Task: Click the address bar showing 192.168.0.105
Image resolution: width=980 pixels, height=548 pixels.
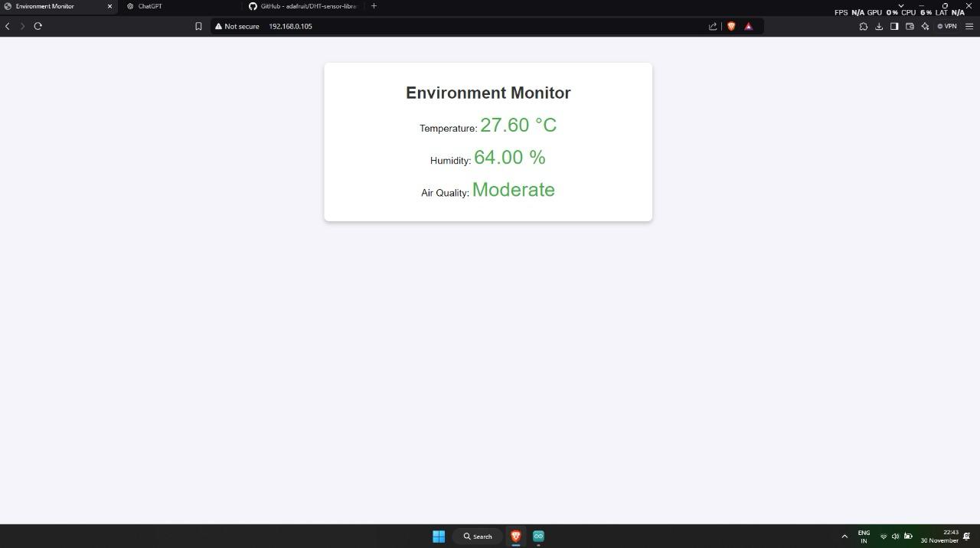Action: [x=459, y=26]
